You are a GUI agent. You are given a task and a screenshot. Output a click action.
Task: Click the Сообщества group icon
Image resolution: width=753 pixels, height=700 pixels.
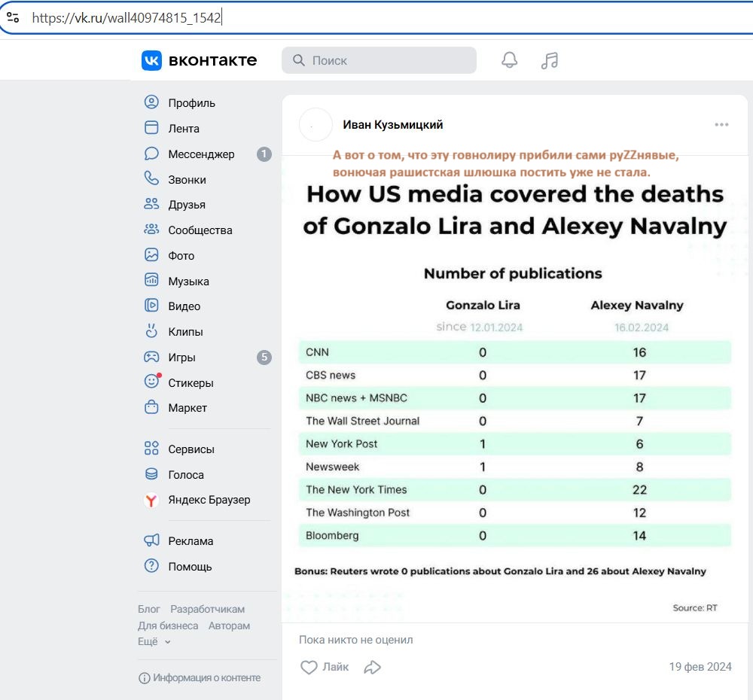(x=151, y=230)
